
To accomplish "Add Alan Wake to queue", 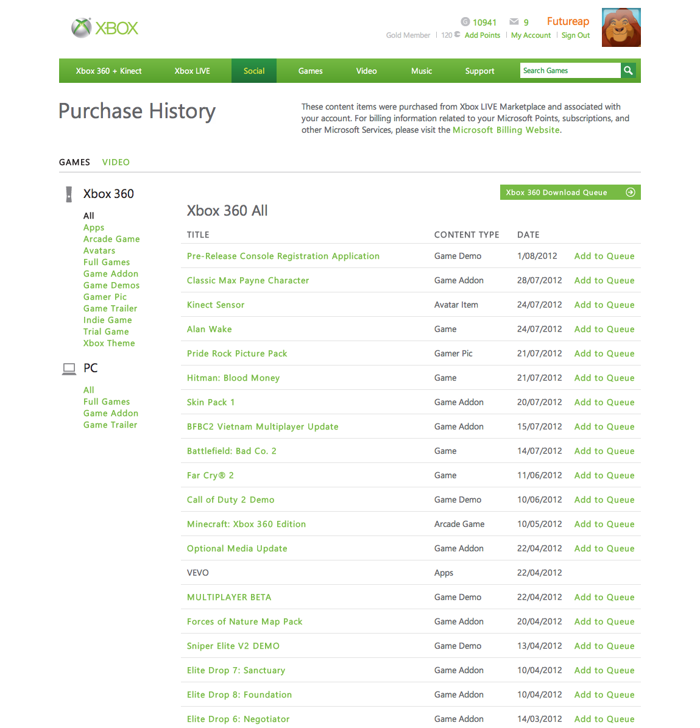I will [604, 329].
